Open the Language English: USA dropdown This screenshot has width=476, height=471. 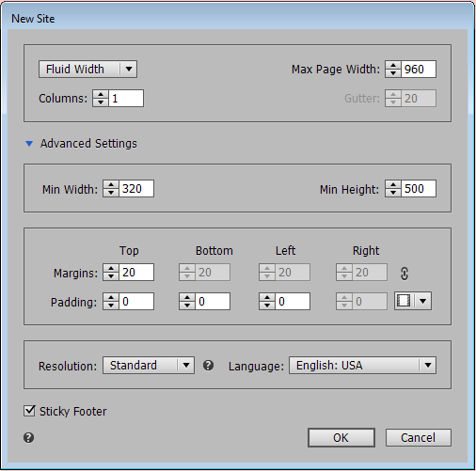(x=362, y=366)
